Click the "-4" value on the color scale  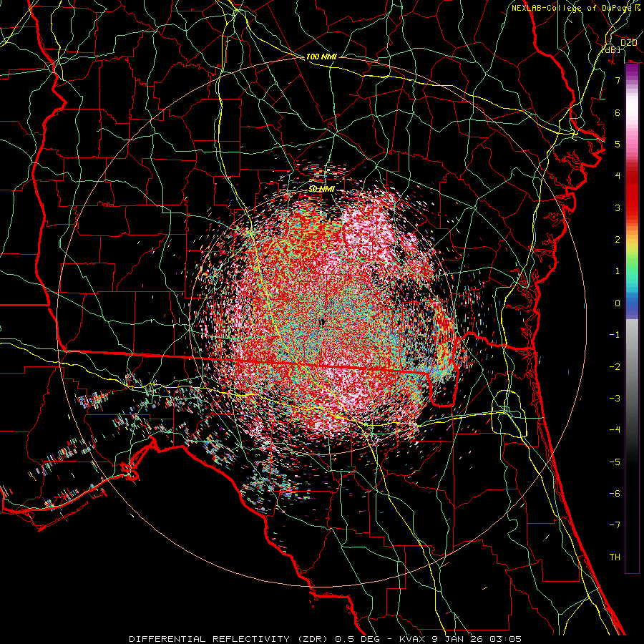click(x=615, y=430)
